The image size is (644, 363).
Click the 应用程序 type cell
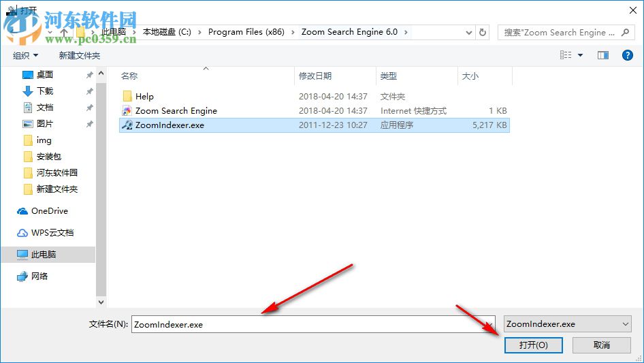coord(397,125)
